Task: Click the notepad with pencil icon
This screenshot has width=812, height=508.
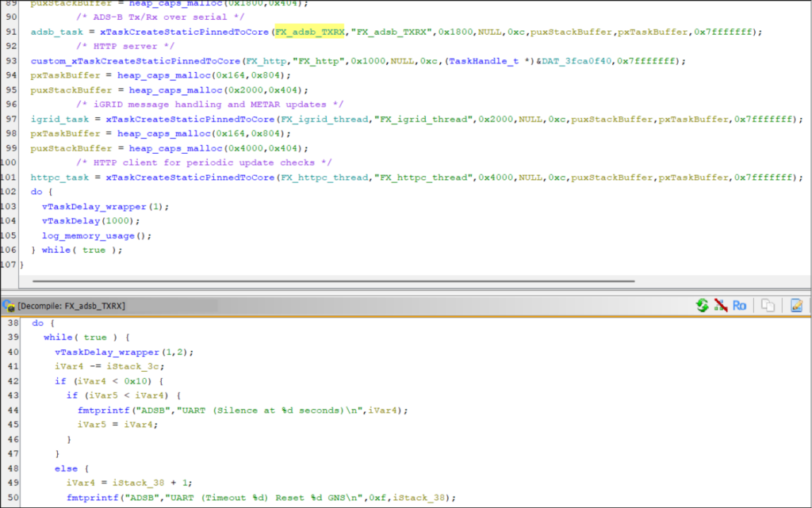Action: [796, 305]
